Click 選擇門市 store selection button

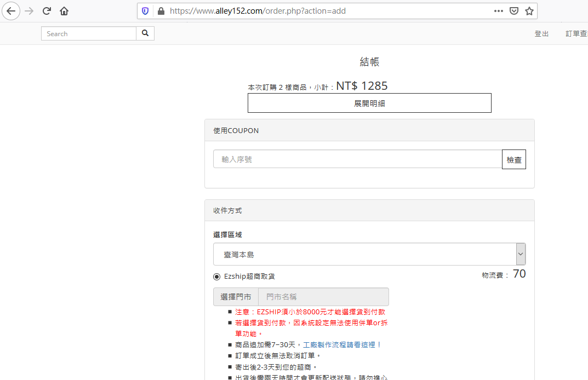point(236,297)
